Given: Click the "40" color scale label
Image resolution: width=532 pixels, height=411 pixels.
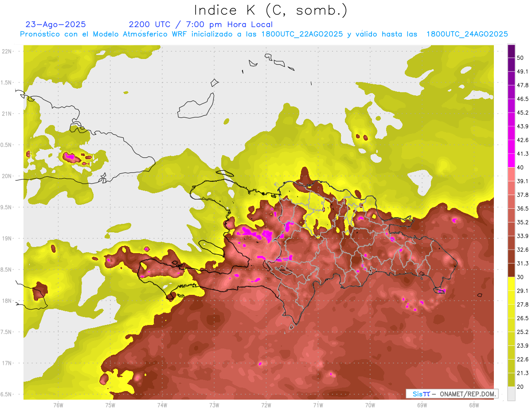Looking at the screenshot, I should pyautogui.click(x=520, y=168).
